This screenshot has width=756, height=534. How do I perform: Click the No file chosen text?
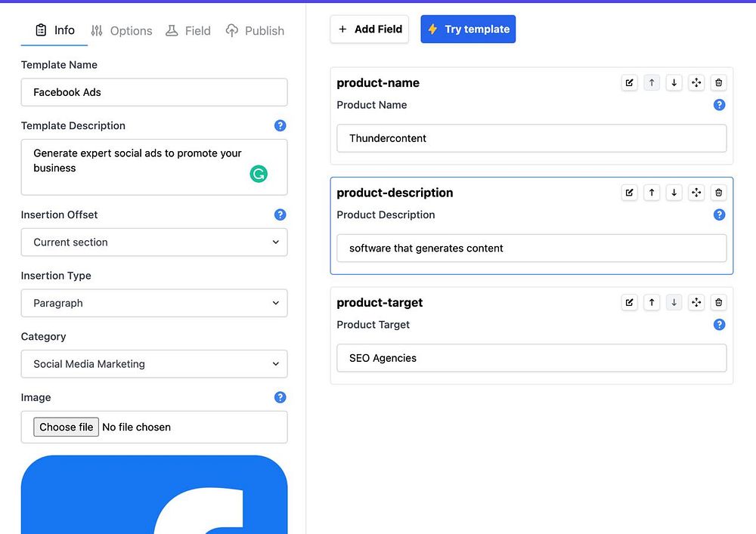click(x=136, y=427)
